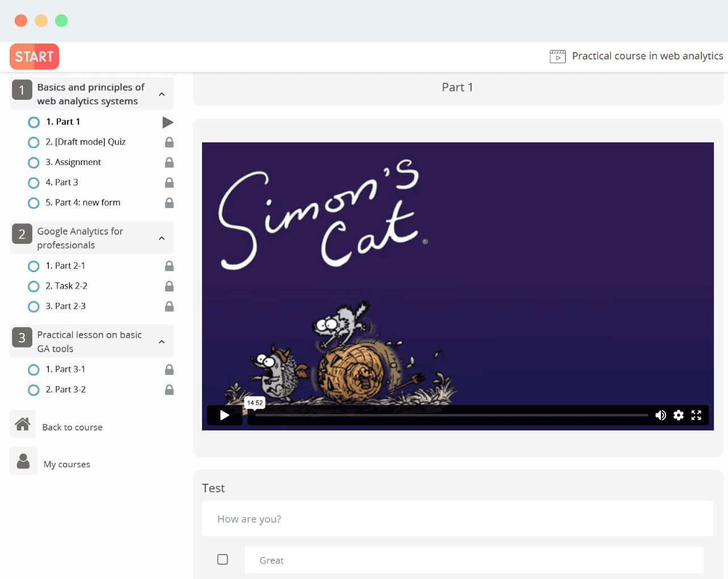The height and width of the screenshot is (579, 728).
Task: Click the home icon for Back to course
Action: 23,424
